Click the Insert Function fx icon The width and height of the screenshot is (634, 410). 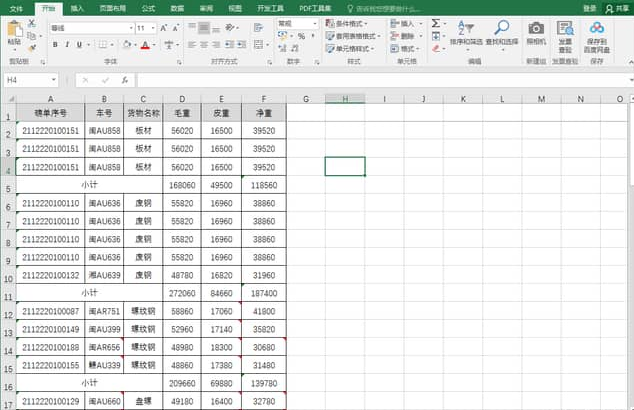(x=125, y=80)
